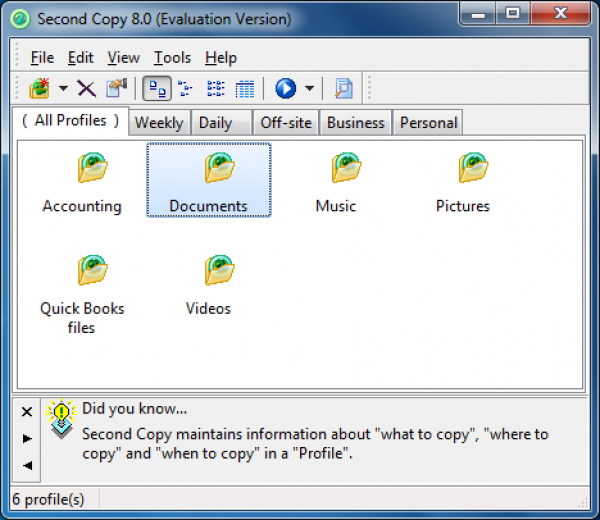This screenshot has height=520, width=600.
Task: Select the Pictures profile icon
Action: pyautogui.click(x=473, y=168)
